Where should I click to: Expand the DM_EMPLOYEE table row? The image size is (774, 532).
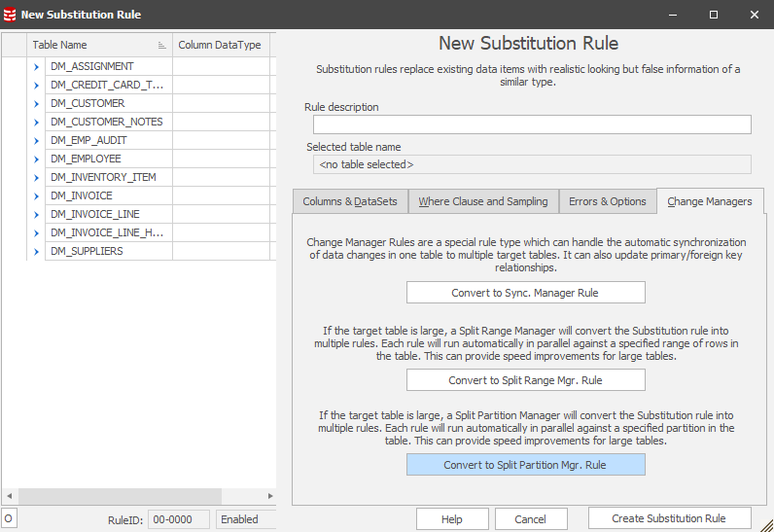point(37,159)
